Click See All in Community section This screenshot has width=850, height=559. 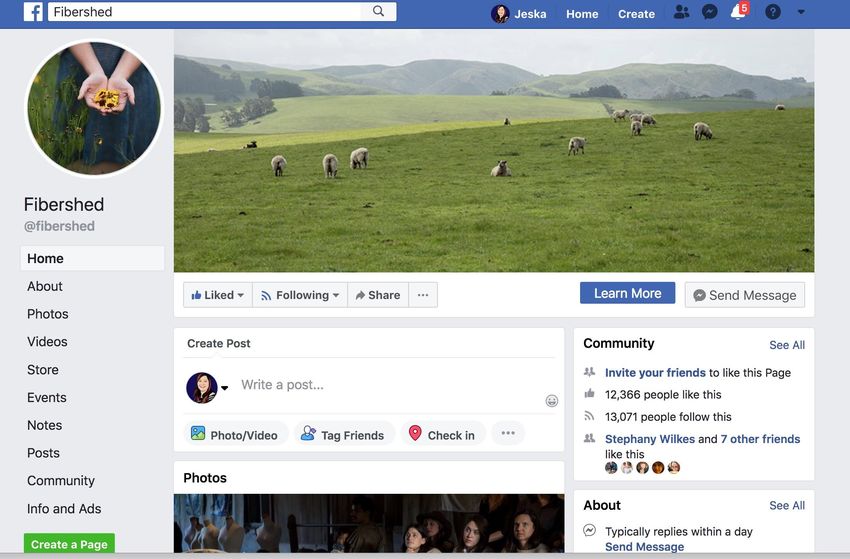787,345
